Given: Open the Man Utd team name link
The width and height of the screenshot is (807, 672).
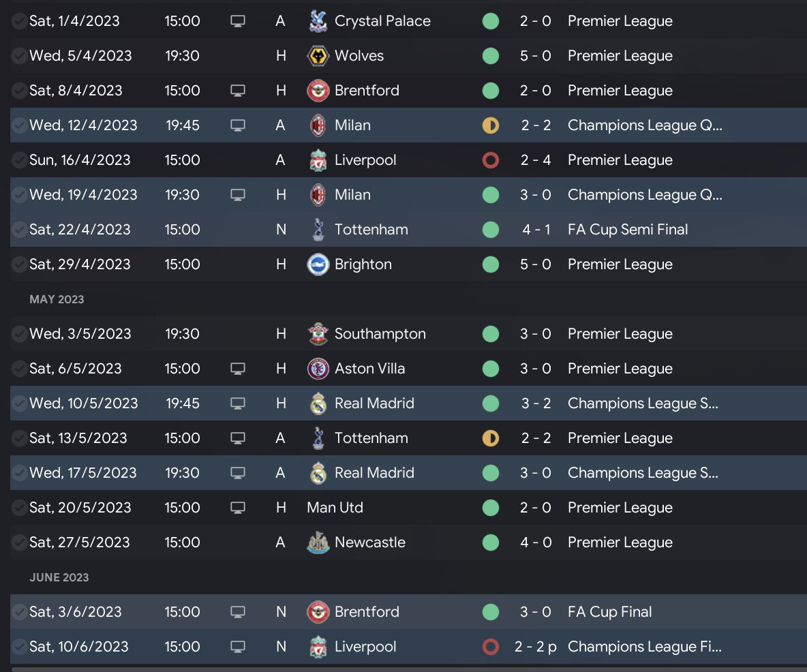Looking at the screenshot, I should point(335,508).
